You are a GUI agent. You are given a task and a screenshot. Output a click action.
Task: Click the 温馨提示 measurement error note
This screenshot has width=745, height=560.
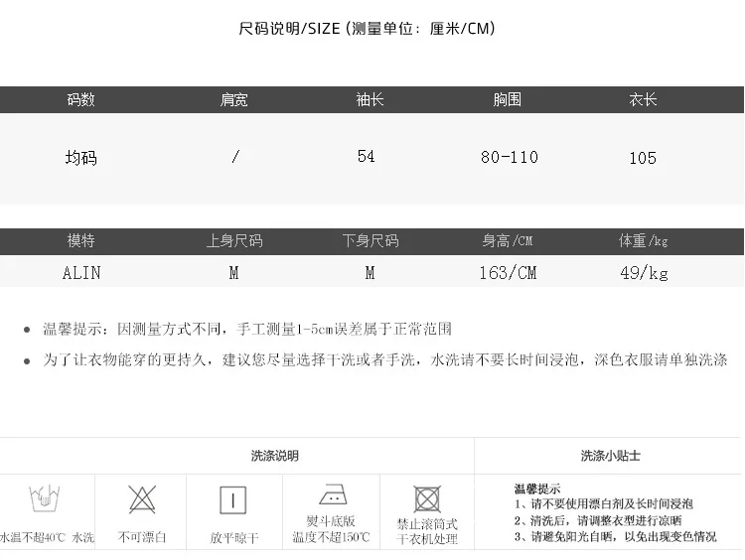[247, 329]
